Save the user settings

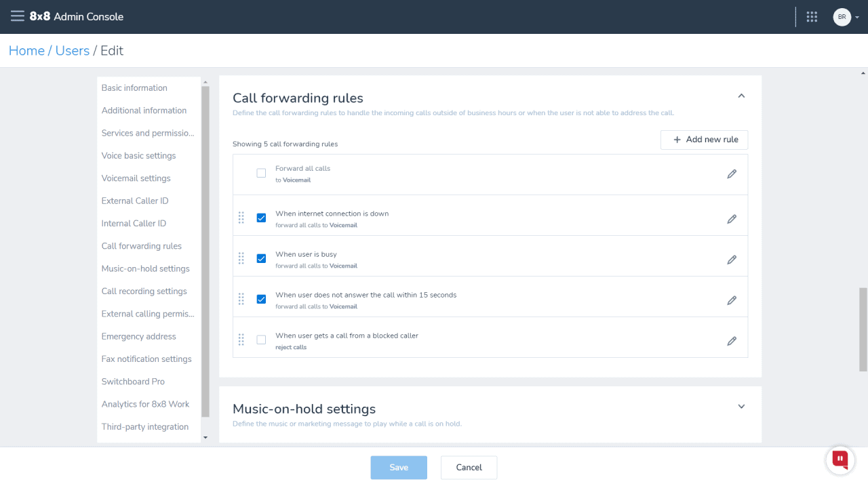[x=399, y=467]
